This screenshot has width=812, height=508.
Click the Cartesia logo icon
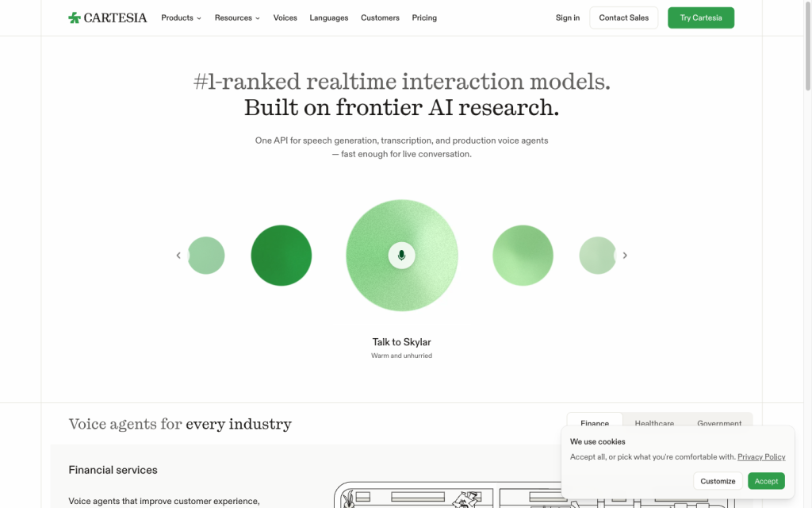[x=74, y=17]
